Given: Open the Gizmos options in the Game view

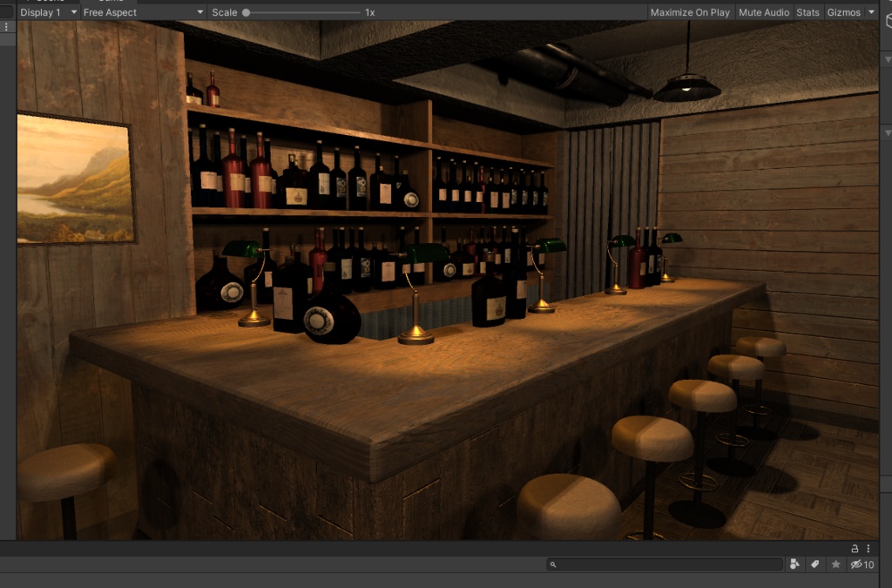Looking at the screenshot, I should [845, 12].
